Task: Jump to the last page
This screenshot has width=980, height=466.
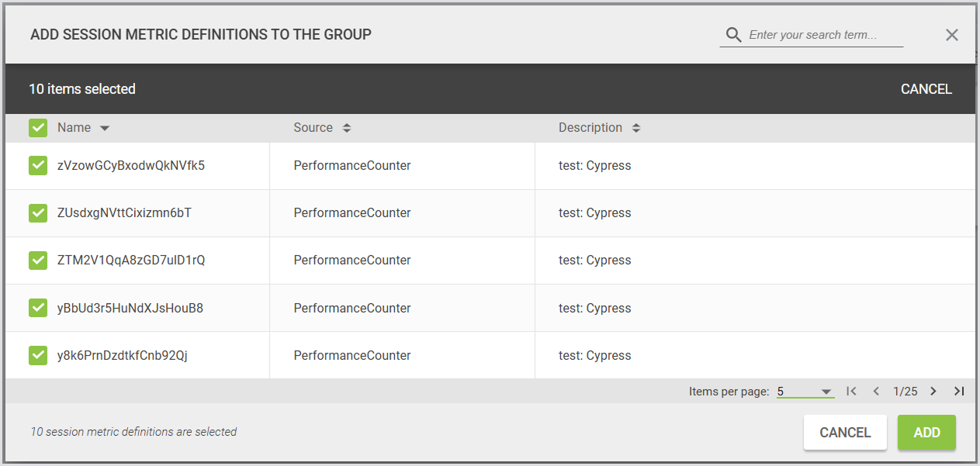Action: point(959,392)
